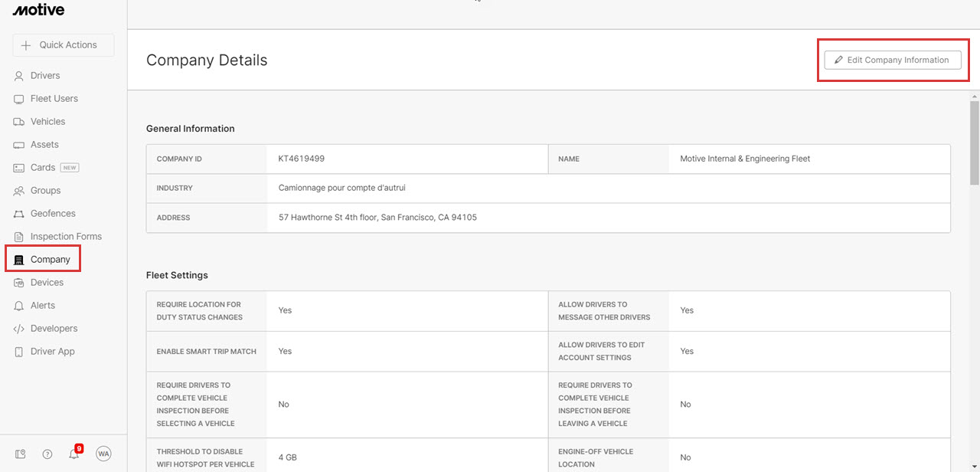
Task: Click Allow Drivers To Edit Account Settings label
Action: 602,351
